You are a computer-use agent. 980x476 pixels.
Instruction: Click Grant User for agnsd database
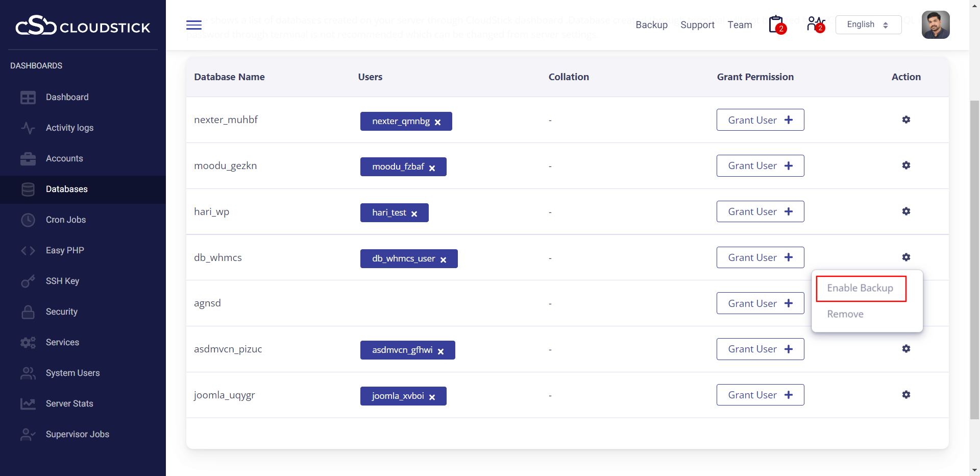coord(760,303)
